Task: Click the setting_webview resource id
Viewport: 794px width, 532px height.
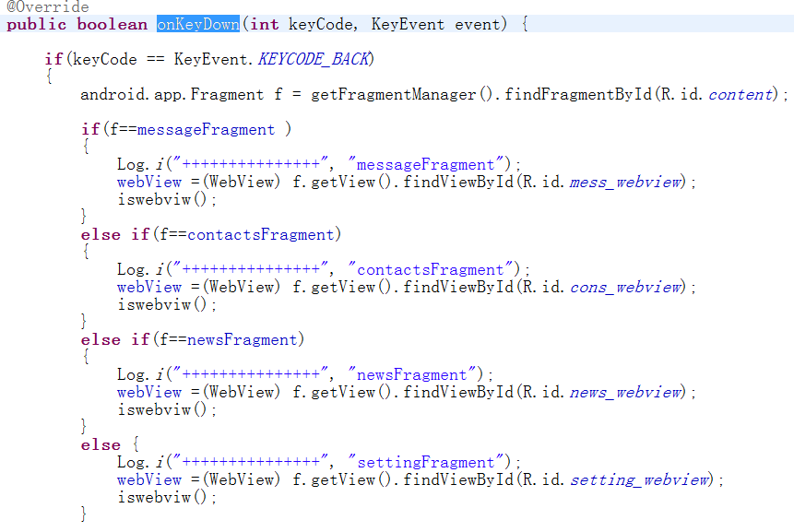Action: click(x=640, y=479)
